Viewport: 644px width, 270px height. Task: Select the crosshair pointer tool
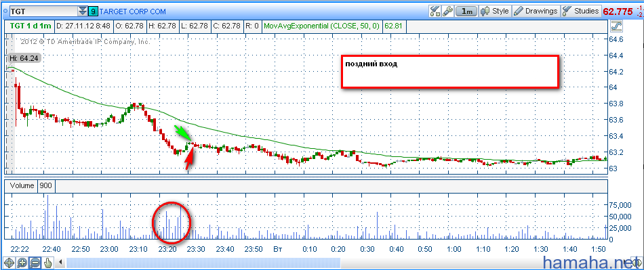coord(9,263)
